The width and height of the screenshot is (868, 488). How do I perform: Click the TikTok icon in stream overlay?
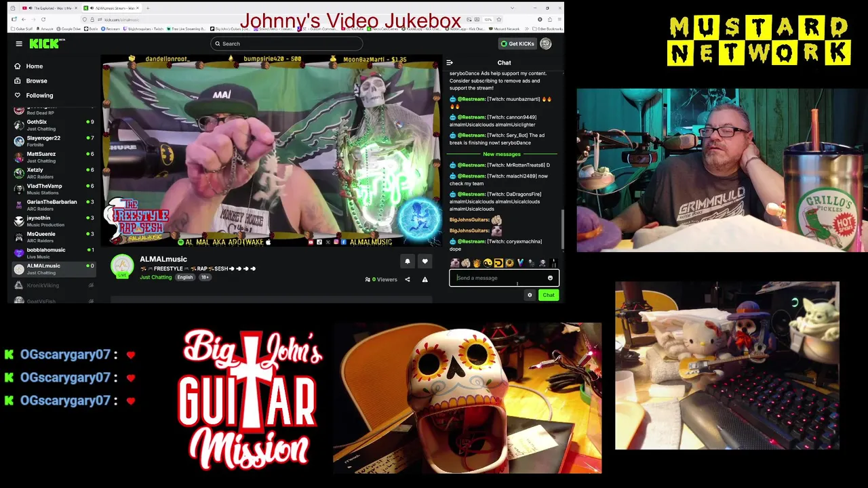click(x=319, y=242)
